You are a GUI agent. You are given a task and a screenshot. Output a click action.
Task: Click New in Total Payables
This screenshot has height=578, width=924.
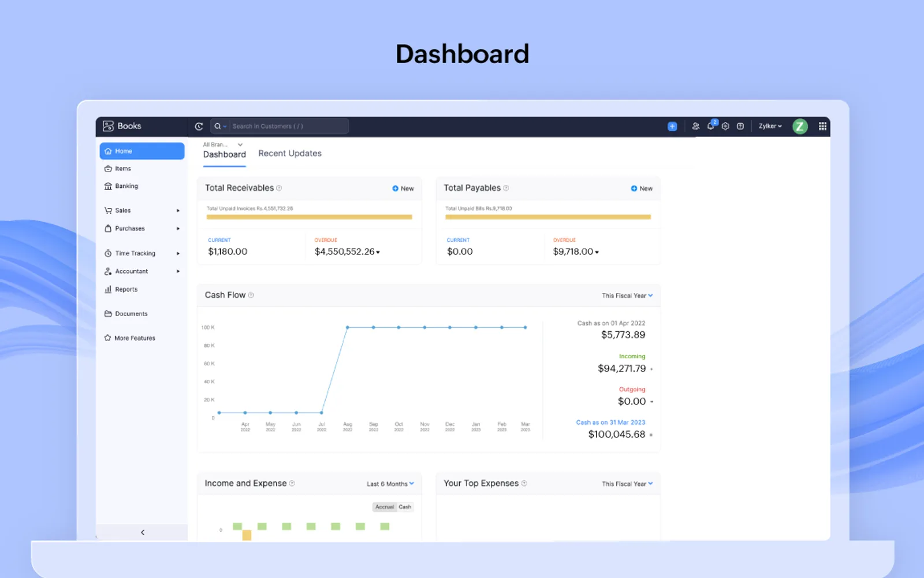click(x=642, y=188)
